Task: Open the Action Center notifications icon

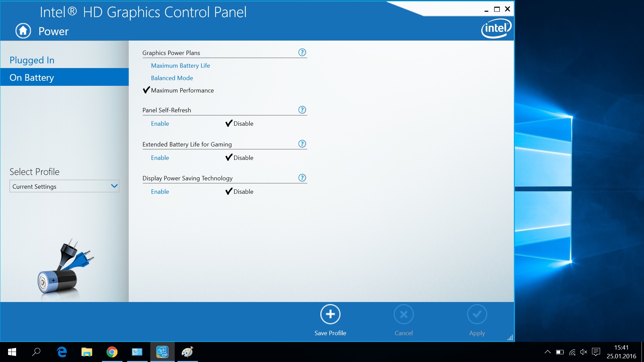Action: pyautogui.click(x=596, y=352)
